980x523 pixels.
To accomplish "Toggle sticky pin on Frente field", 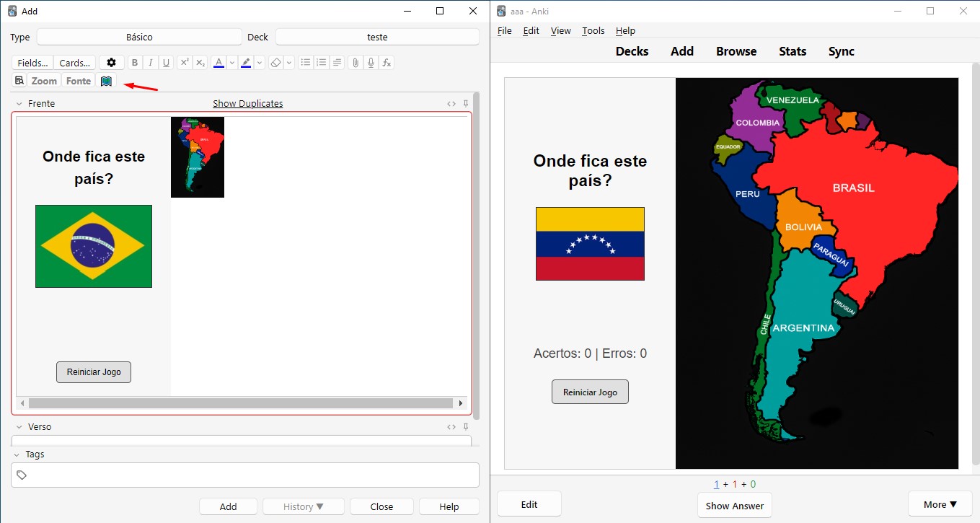I will coord(466,104).
